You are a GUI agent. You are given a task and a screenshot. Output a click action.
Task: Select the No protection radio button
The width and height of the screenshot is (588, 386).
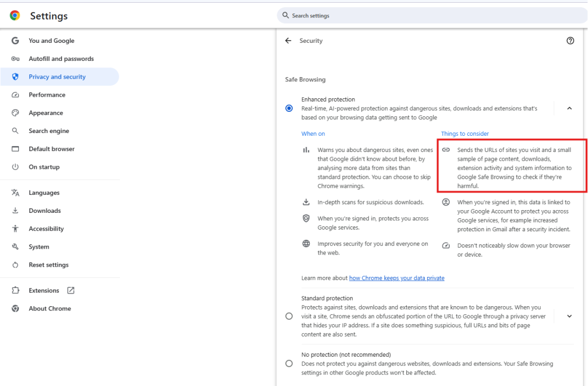point(289,364)
